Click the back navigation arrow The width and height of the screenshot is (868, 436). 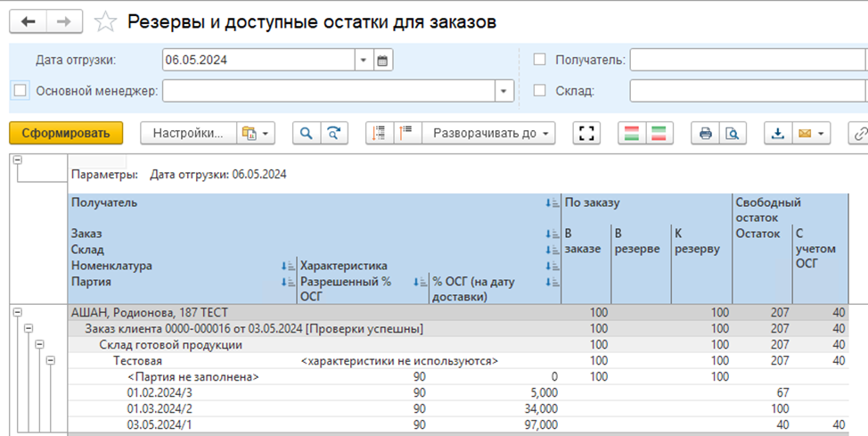pyautogui.click(x=29, y=21)
